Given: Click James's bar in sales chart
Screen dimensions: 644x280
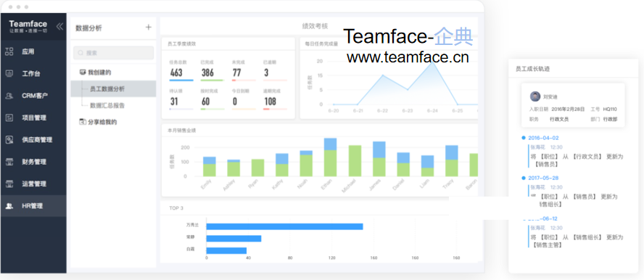Looking at the screenshot, I should click(379, 159).
